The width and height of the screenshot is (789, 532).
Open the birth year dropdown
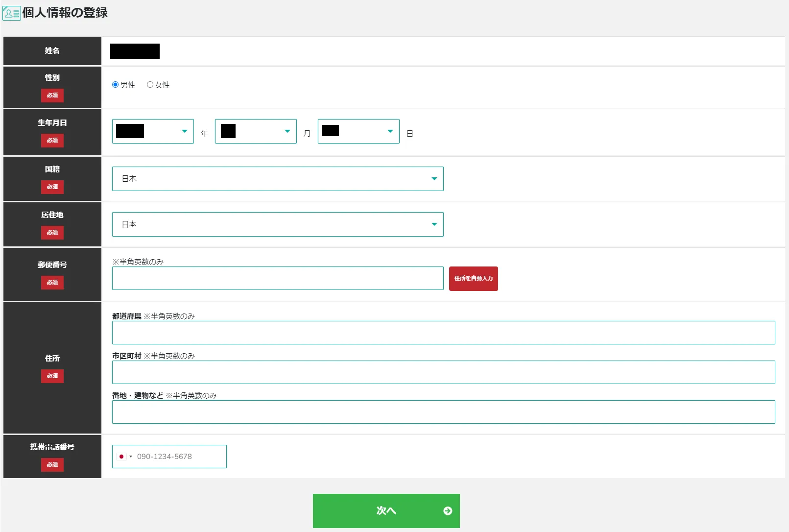(x=153, y=131)
